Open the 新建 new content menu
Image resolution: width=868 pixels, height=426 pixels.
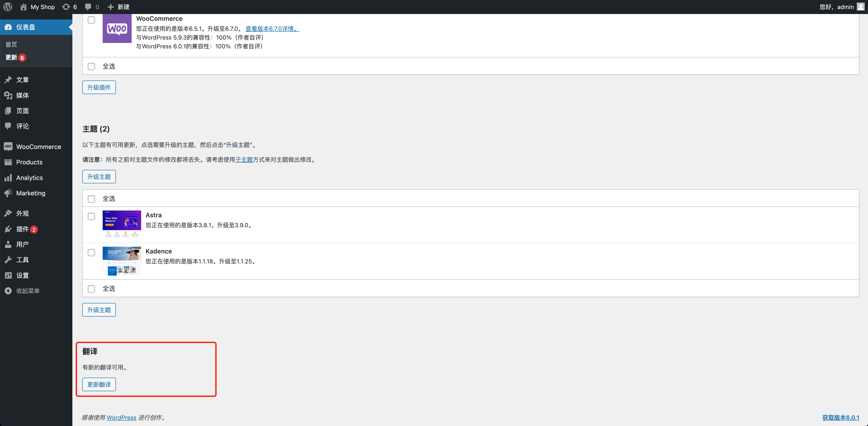(119, 7)
